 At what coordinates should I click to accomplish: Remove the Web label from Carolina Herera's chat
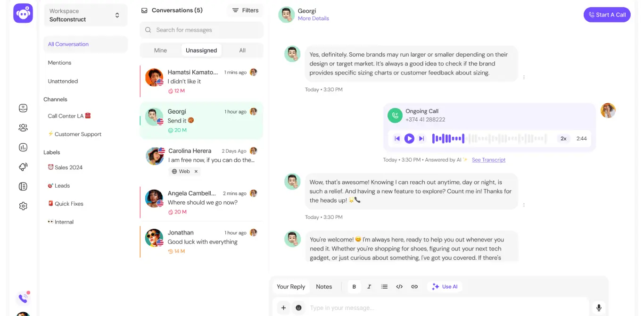pos(197,171)
